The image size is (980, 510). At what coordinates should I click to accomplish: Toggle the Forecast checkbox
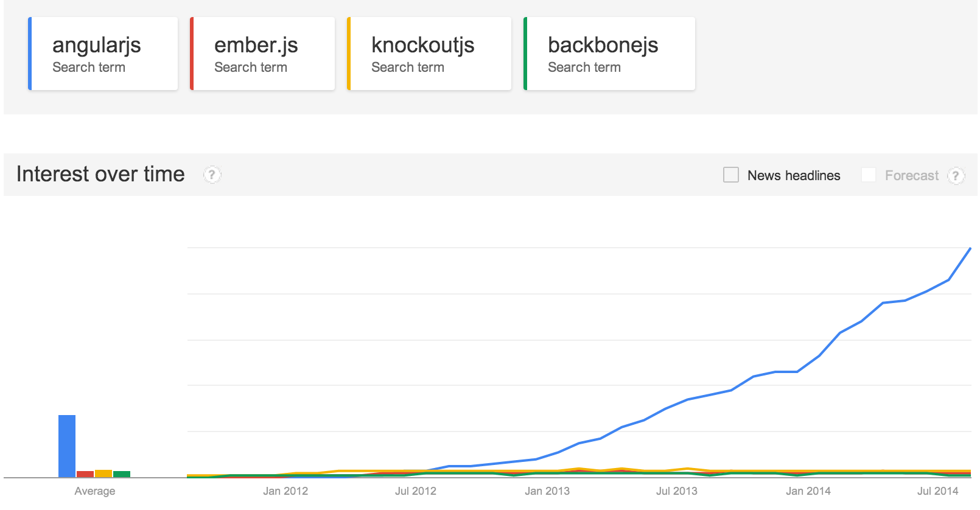[x=869, y=175]
